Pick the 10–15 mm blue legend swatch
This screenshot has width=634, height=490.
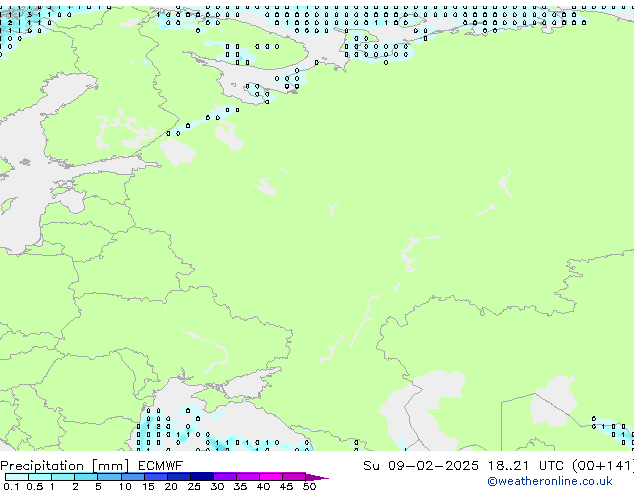(x=133, y=477)
